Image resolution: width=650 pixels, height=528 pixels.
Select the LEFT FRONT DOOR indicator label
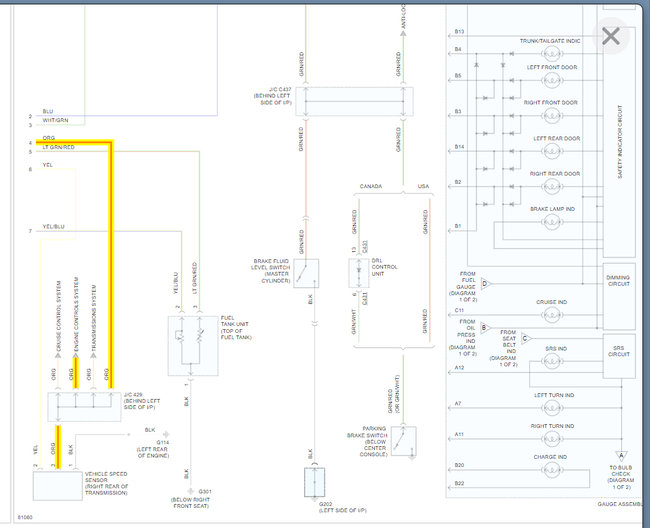552,67
